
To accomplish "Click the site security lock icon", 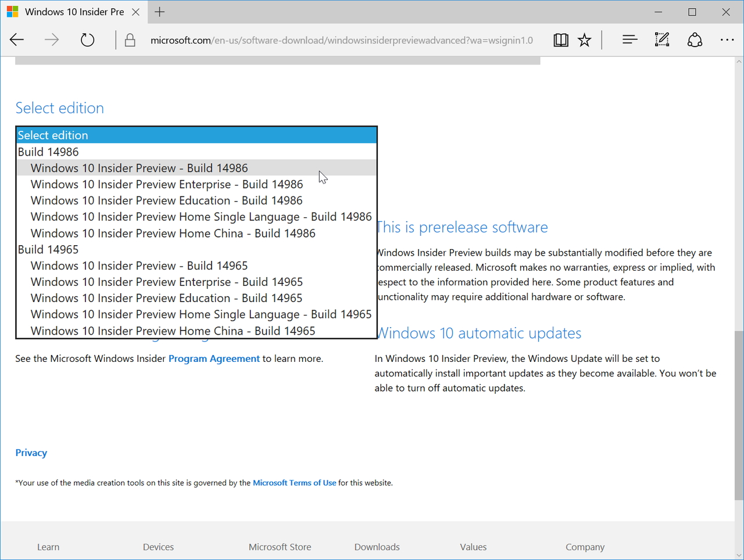I will pos(129,40).
